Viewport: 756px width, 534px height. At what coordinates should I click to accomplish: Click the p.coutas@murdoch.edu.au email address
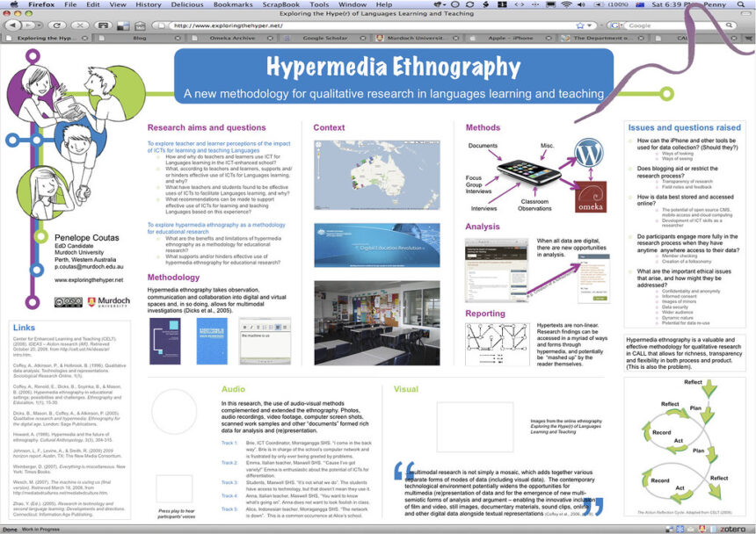(89, 266)
